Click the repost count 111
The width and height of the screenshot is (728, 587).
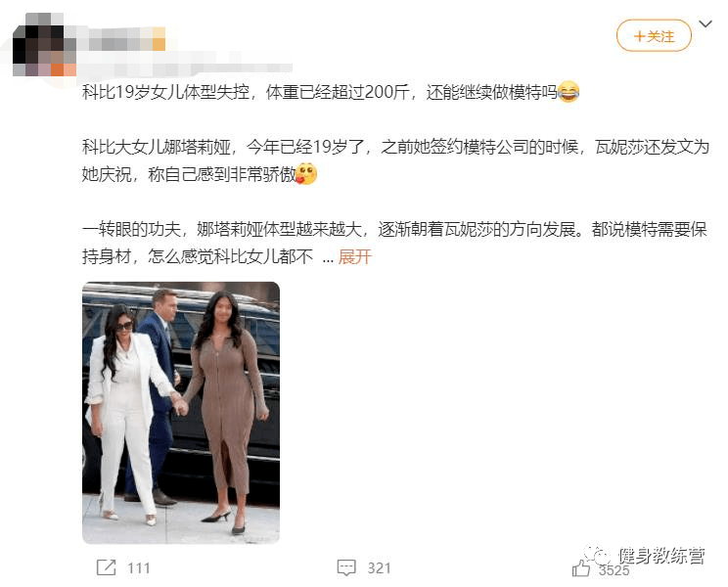pyautogui.click(x=138, y=568)
